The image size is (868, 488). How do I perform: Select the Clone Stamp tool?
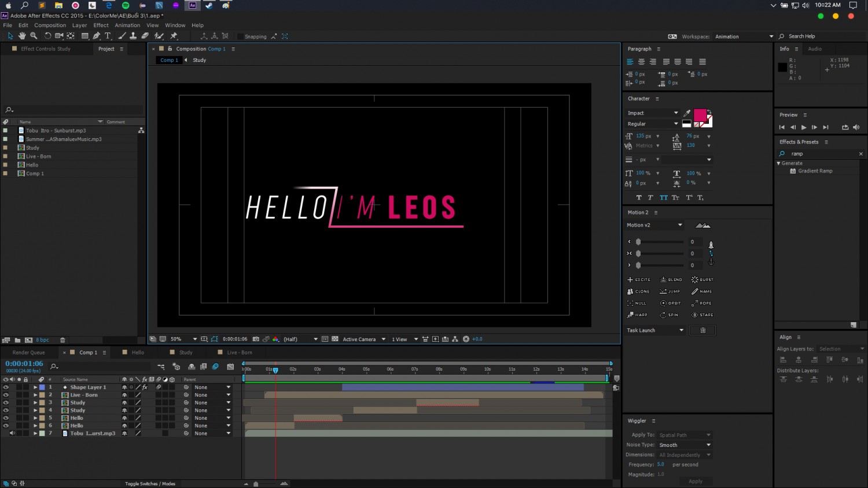133,36
